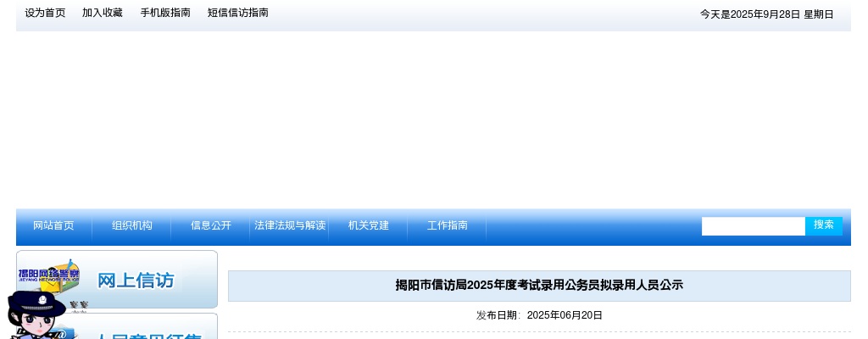Select the 机关党建 navigation tab
This screenshot has height=339, width=868.
click(369, 225)
